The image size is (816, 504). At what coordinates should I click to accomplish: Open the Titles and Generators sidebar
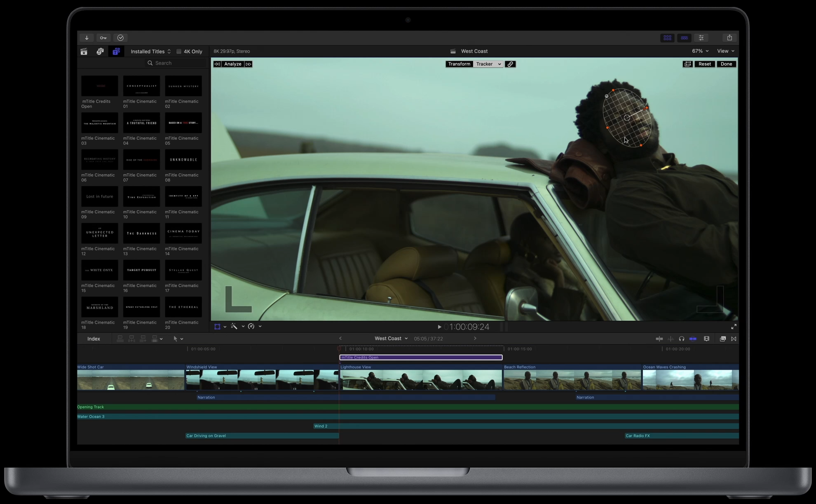(x=116, y=51)
